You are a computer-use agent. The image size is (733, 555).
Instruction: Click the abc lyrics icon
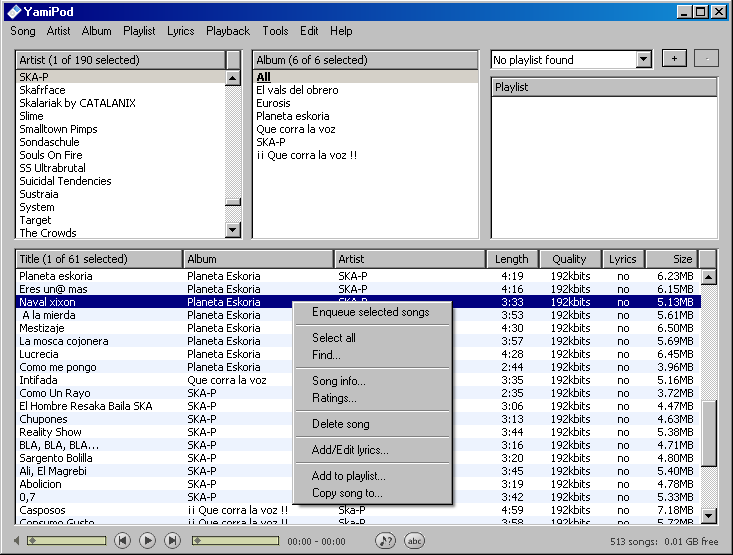point(414,540)
